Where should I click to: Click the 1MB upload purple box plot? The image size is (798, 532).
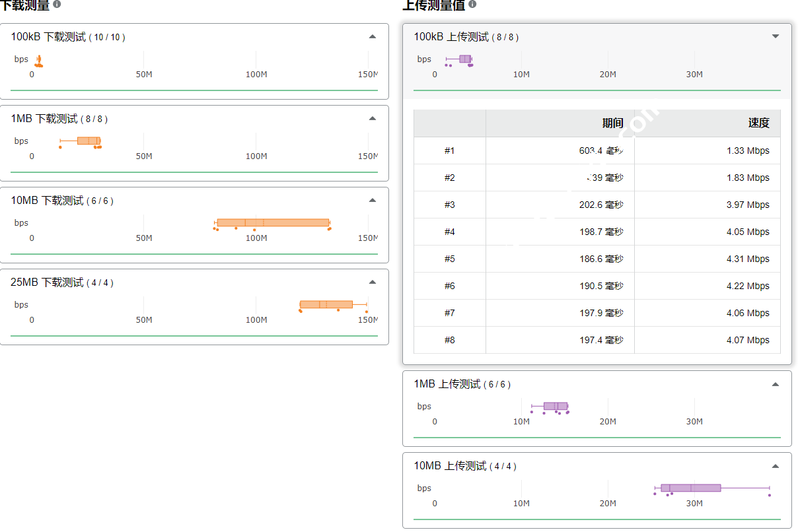[x=555, y=406]
